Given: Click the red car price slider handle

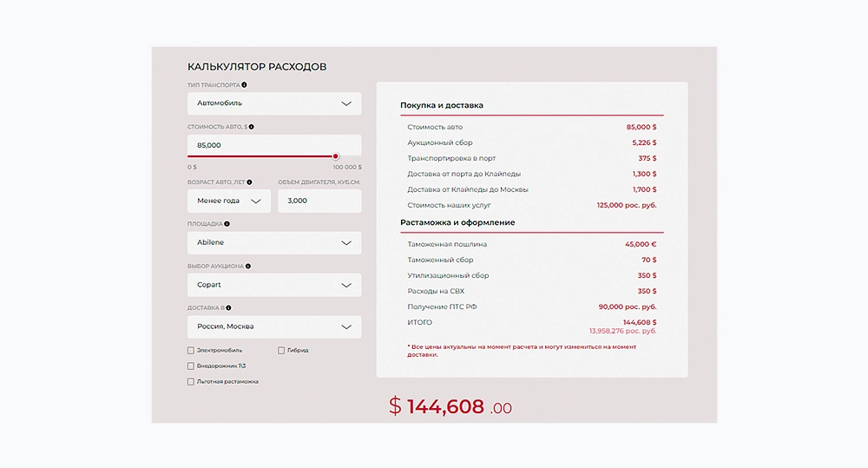Looking at the screenshot, I should pos(336,156).
